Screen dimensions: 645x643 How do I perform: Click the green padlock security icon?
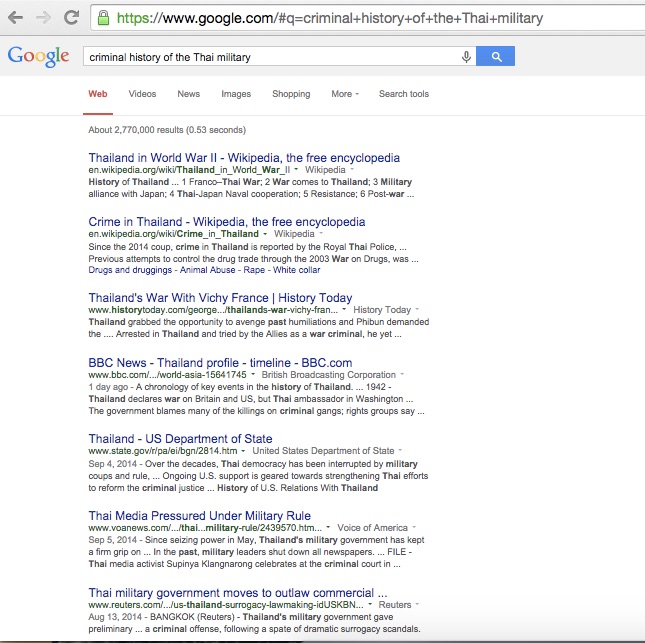point(103,18)
